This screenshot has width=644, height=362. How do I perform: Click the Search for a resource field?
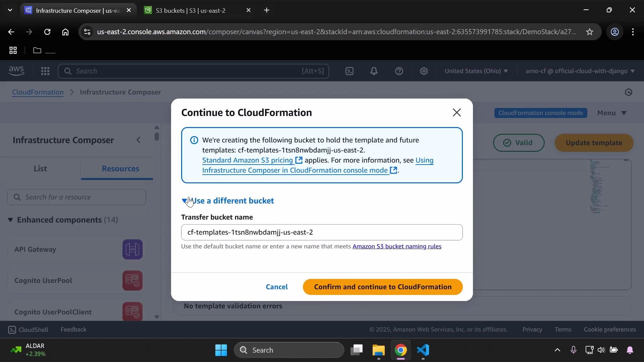[x=76, y=197]
